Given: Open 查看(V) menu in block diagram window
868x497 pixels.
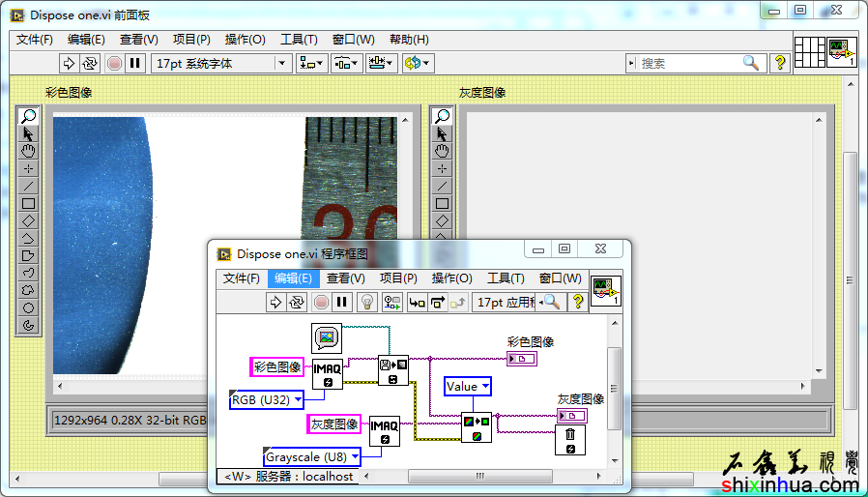Looking at the screenshot, I should (x=345, y=278).
